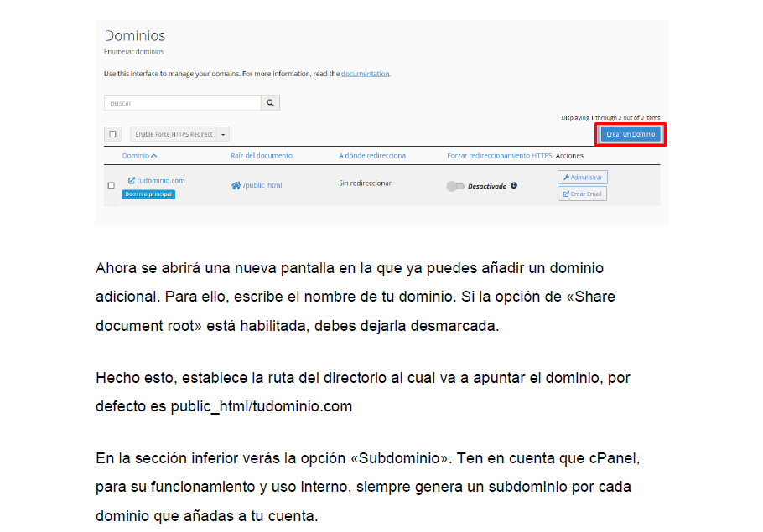This screenshot has width=763, height=532.
Task: Open the Enable Force HTTPS Redirect dropdown arrow
Action: [x=223, y=134]
